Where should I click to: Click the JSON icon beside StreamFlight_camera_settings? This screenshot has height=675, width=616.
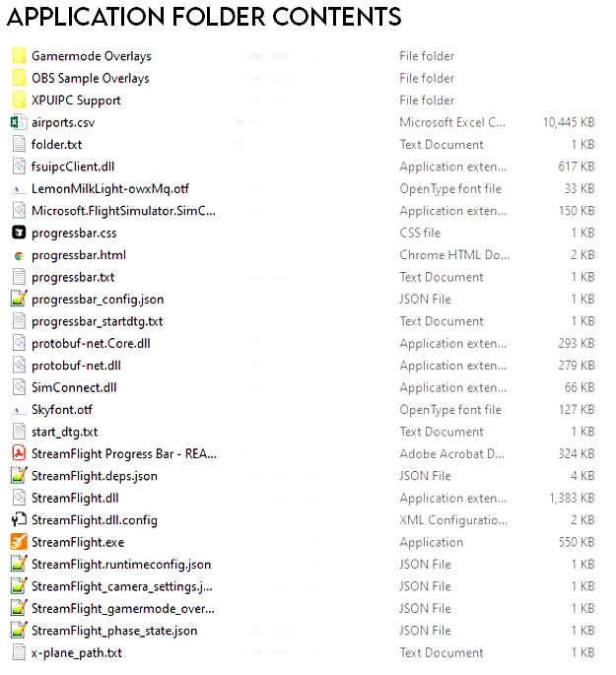[x=19, y=586]
